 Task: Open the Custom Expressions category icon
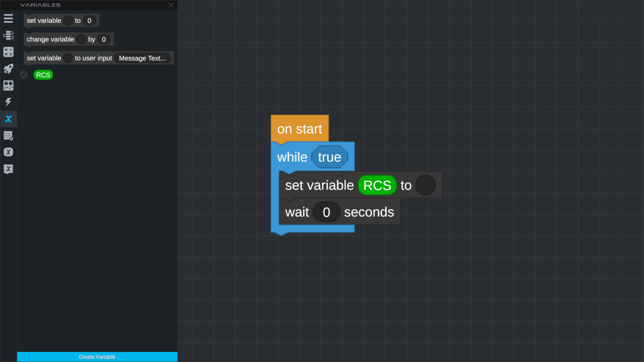click(x=8, y=152)
